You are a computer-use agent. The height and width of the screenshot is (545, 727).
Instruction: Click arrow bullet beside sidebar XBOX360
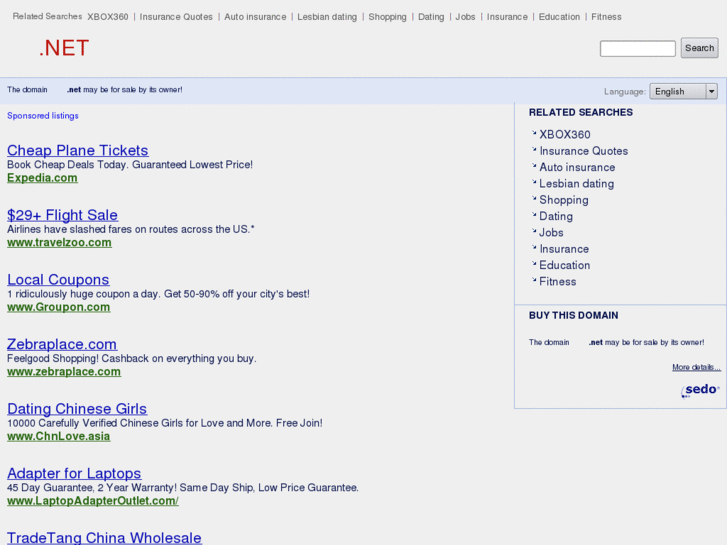click(534, 133)
